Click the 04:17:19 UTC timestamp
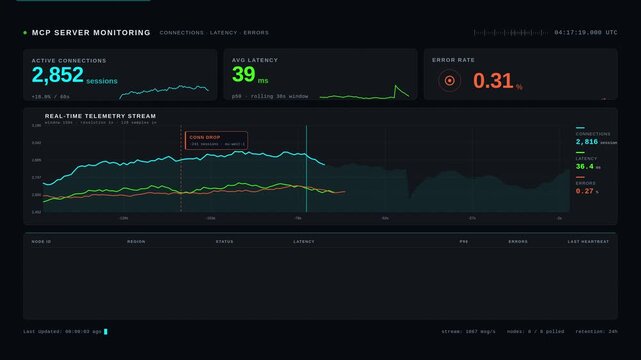Viewport: 641px width, 360px height. pyautogui.click(x=585, y=33)
